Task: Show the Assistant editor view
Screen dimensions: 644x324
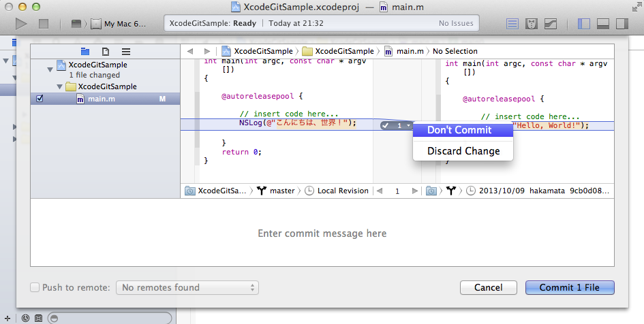Action: tap(532, 24)
